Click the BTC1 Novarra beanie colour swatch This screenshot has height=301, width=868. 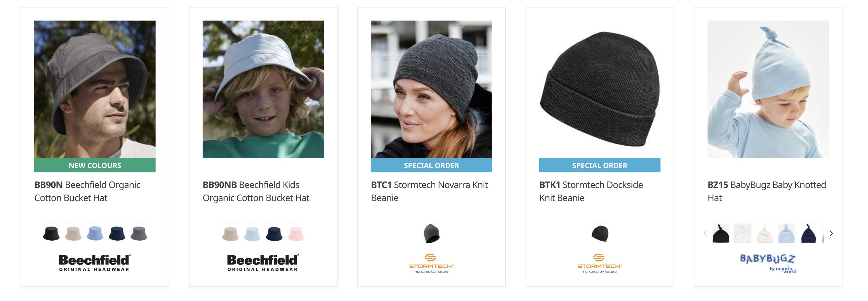[x=432, y=233]
